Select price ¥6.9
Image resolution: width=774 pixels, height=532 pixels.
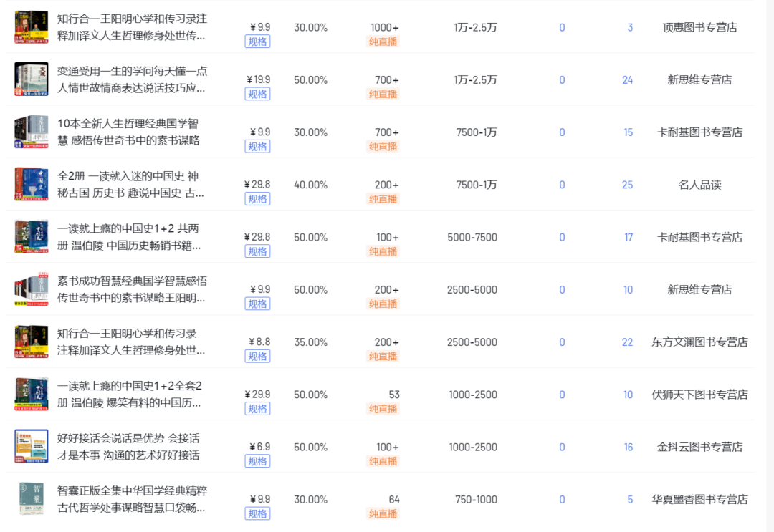tap(259, 447)
